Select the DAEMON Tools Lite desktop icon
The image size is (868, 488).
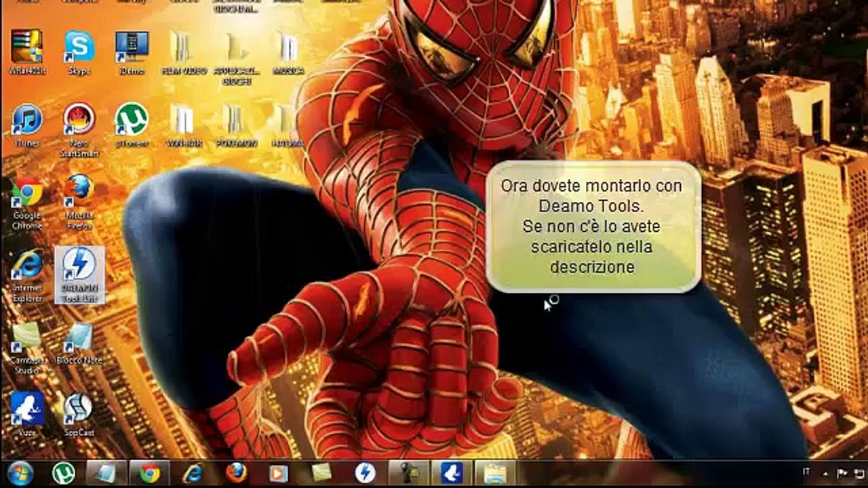pyautogui.click(x=79, y=274)
